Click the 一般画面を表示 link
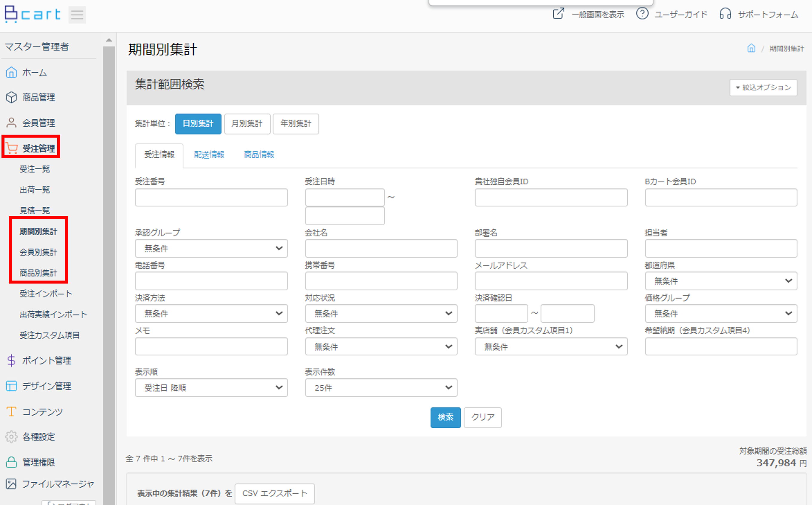The image size is (812, 505). [598, 14]
